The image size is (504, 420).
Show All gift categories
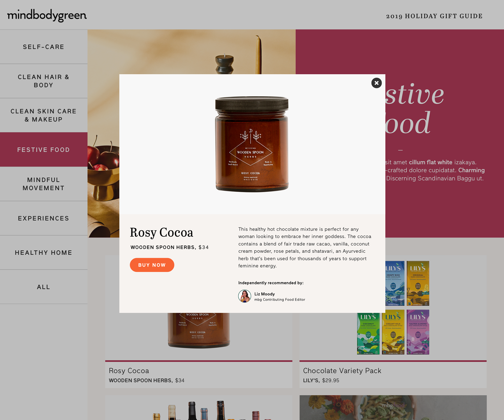pyautogui.click(x=44, y=287)
